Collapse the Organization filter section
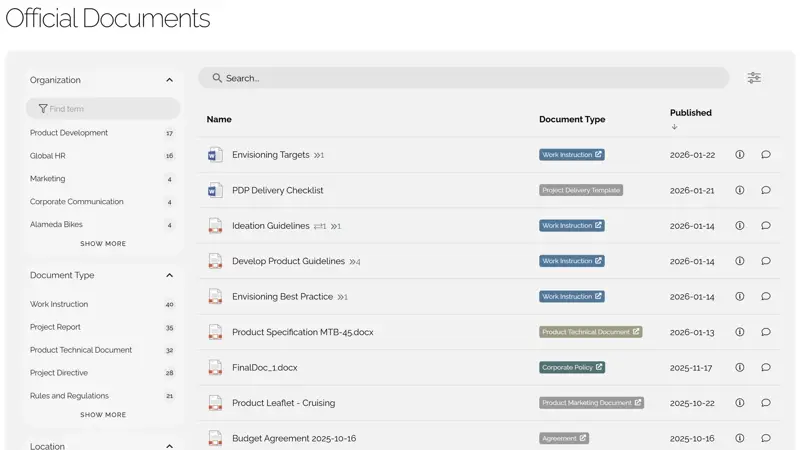 click(169, 80)
